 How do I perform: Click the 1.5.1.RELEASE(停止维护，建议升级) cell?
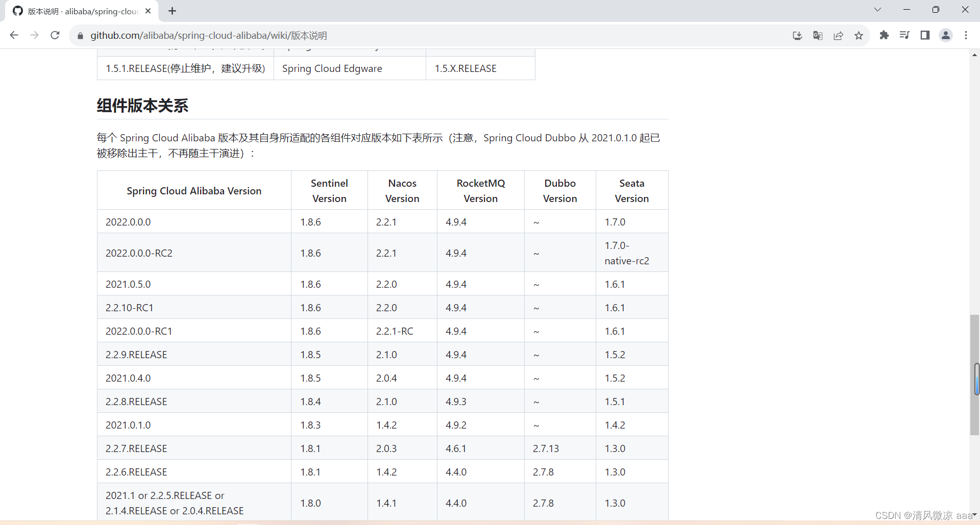(185, 68)
